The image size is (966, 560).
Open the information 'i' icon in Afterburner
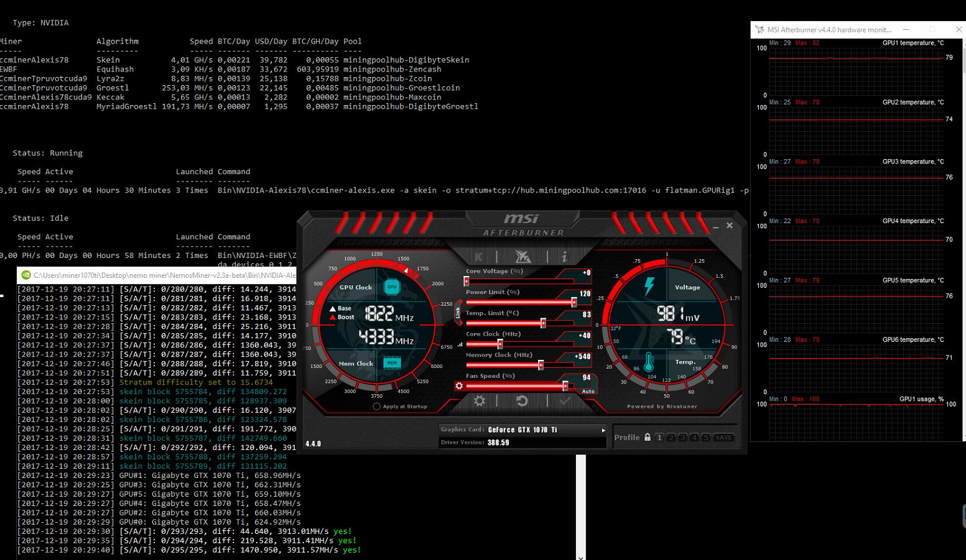pos(564,257)
